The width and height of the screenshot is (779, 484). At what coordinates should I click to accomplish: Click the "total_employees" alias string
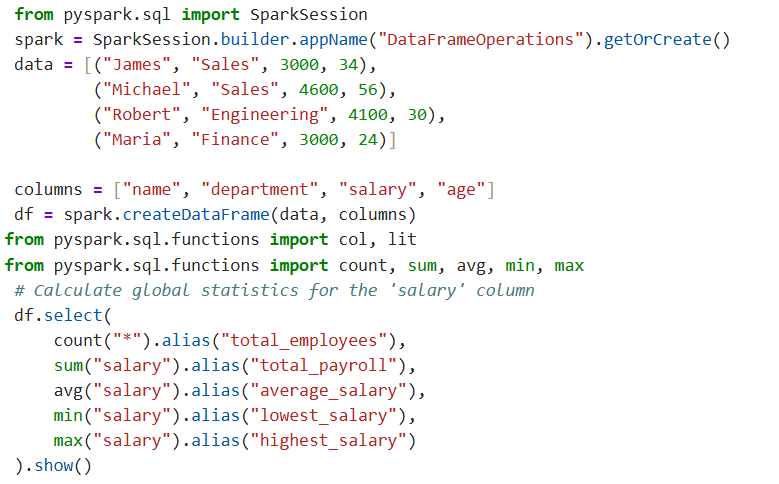tap(304, 340)
